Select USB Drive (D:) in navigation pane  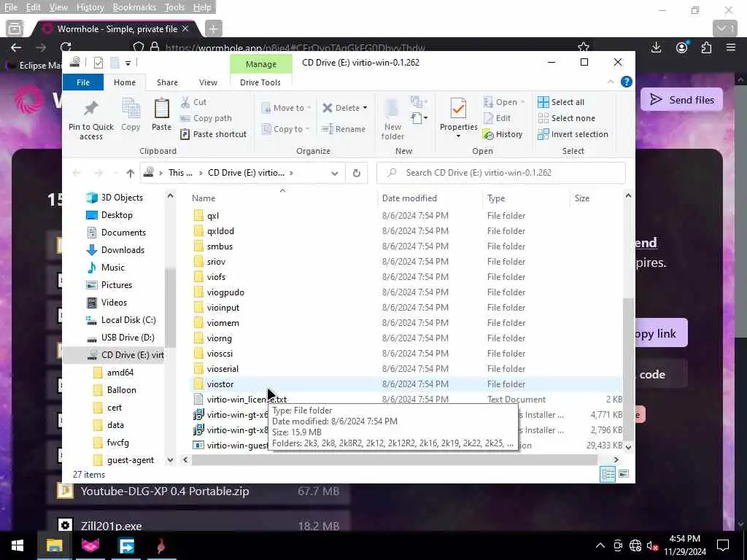[127, 338]
